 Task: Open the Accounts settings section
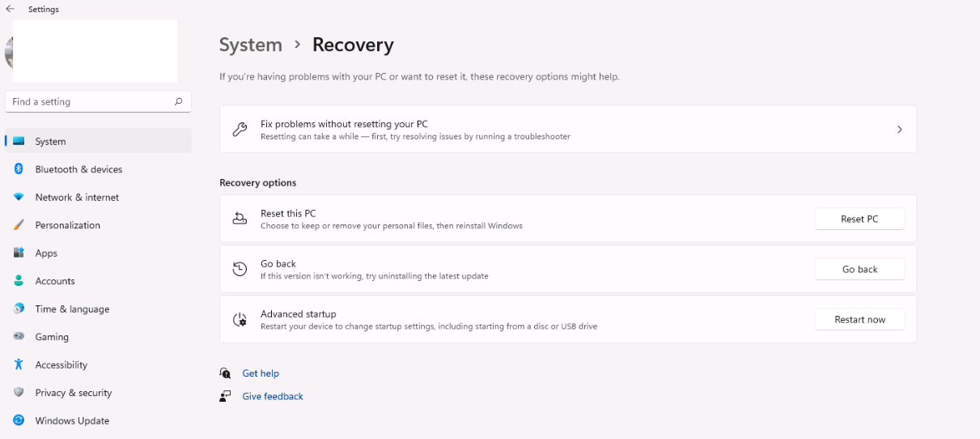tap(55, 281)
